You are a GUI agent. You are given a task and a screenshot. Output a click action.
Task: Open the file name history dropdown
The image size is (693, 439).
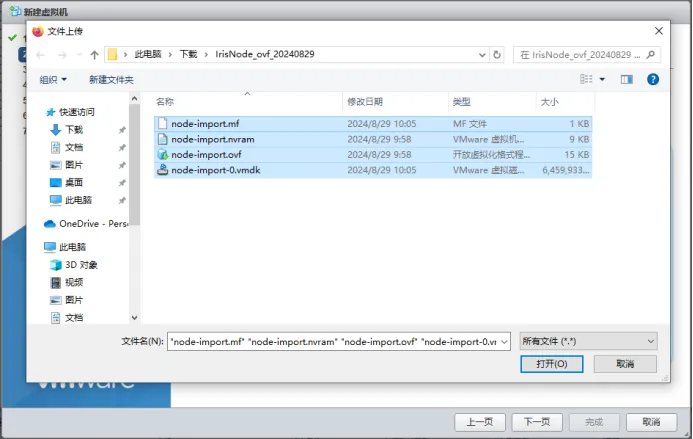pyautogui.click(x=504, y=342)
